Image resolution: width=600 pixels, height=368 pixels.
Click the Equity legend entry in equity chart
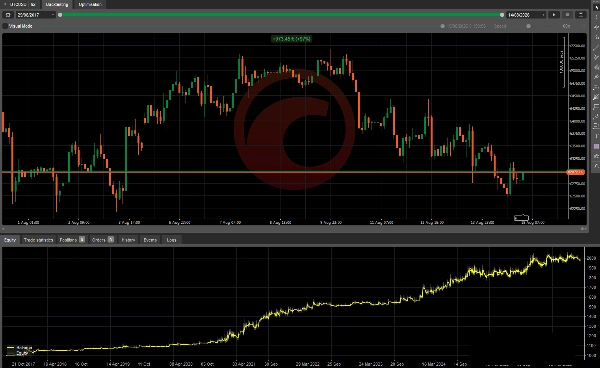18,353
